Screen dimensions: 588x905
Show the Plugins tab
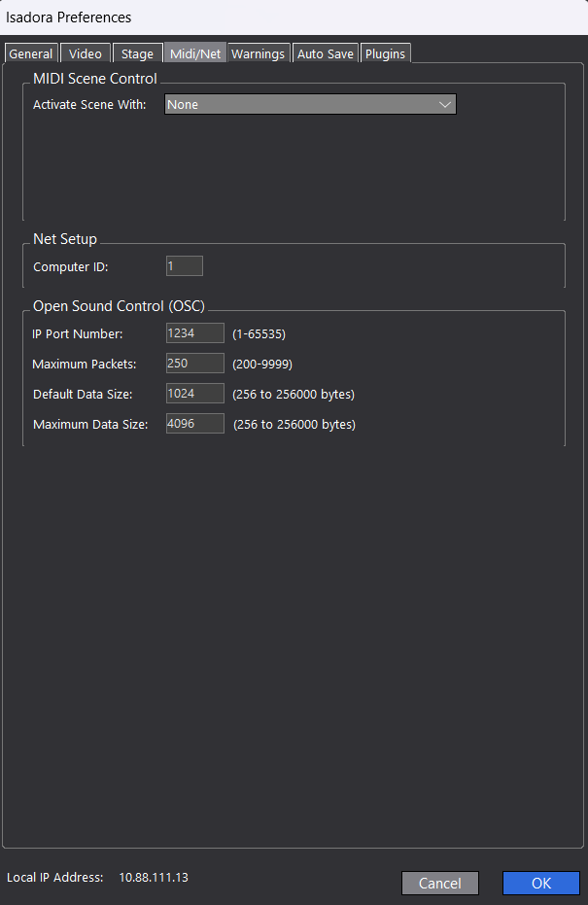click(x=385, y=53)
